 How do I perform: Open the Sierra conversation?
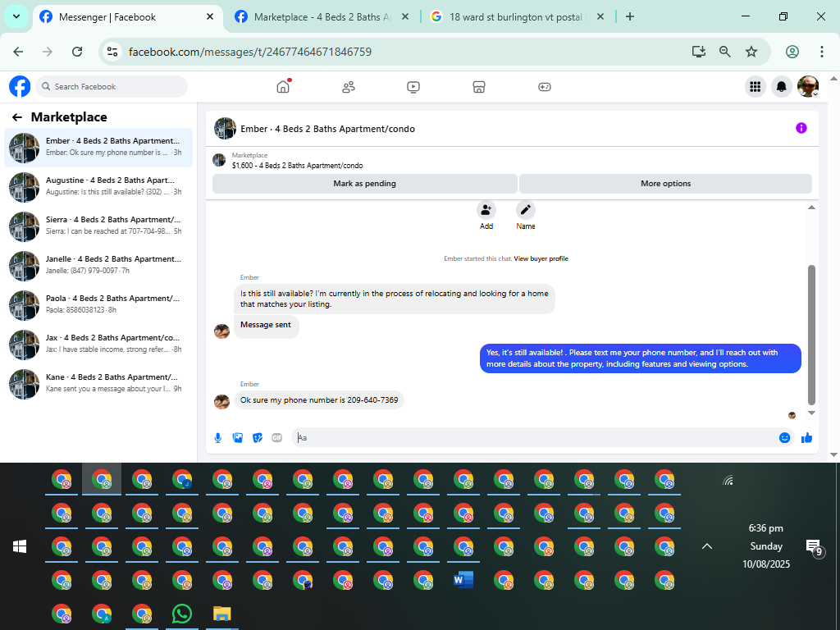pyautogui.click(x=98, y=226)
